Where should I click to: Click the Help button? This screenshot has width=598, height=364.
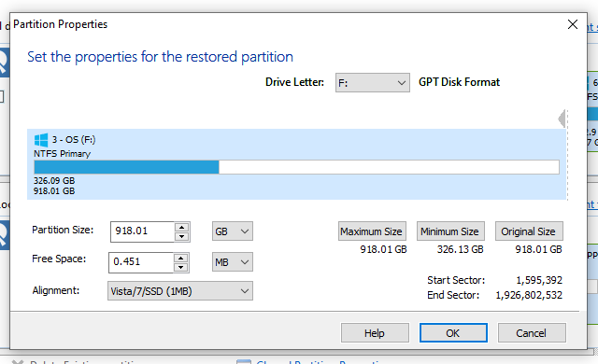[375, 333]
